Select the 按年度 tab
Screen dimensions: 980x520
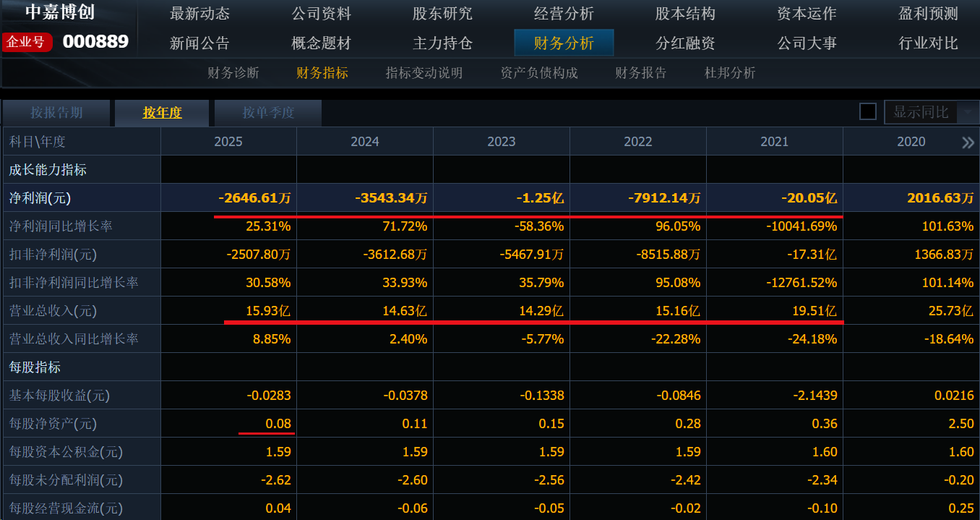point(162,113)
